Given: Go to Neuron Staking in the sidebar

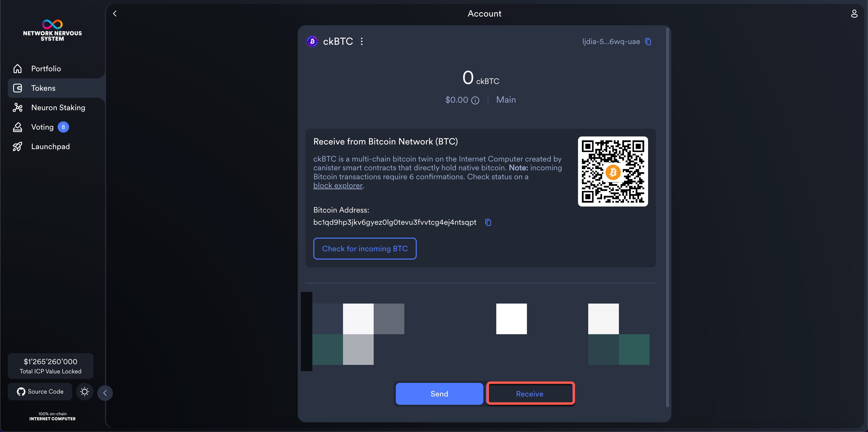Looking at the screenshot, I should (58, 108).
